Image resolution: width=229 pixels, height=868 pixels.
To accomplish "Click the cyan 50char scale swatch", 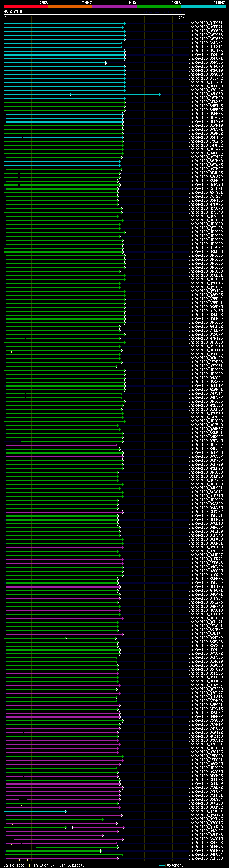I will (x=162, y=865).
